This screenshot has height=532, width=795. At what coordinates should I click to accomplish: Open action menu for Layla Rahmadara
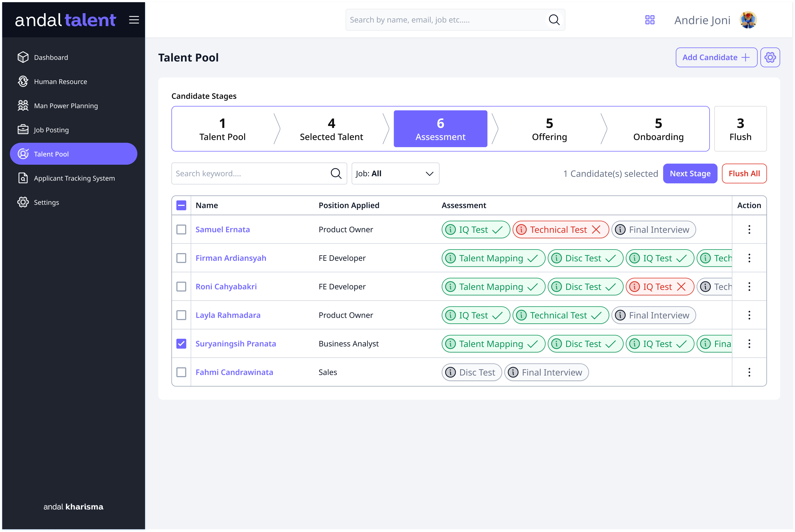click(x=749, y=315)
